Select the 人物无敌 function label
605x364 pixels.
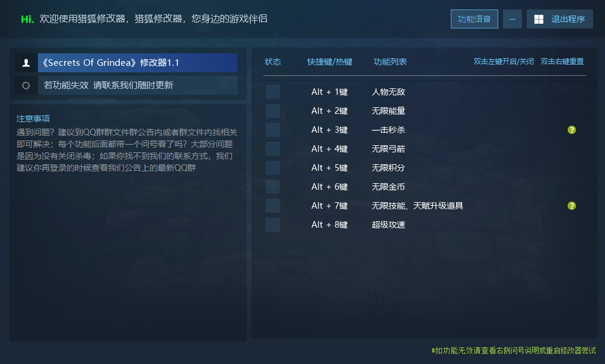(x=388, y=92)
